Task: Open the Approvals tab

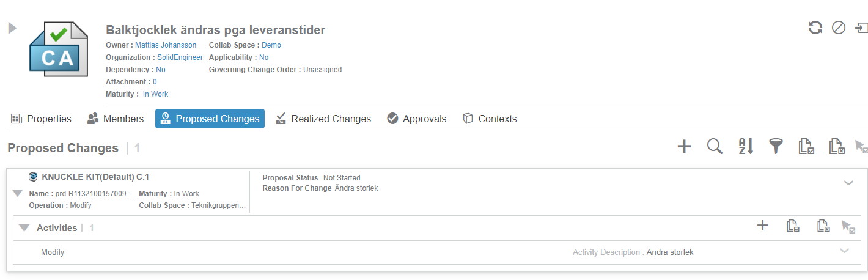Action: point(417,119)
